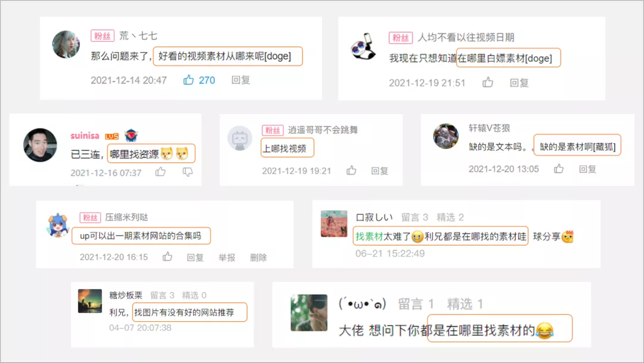Click 回复 under 人均不看以往视频日期's comment
Screen dimensions: 644x363
[519, 82]
